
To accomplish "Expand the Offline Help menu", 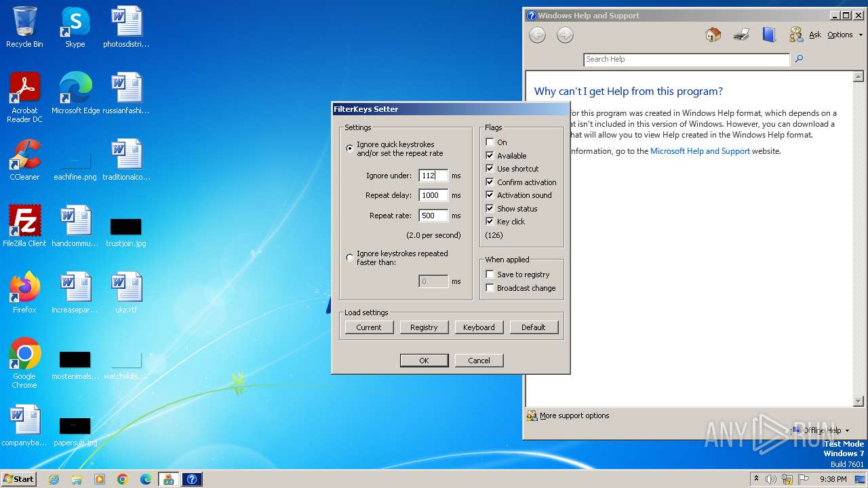I will (821, 430).
